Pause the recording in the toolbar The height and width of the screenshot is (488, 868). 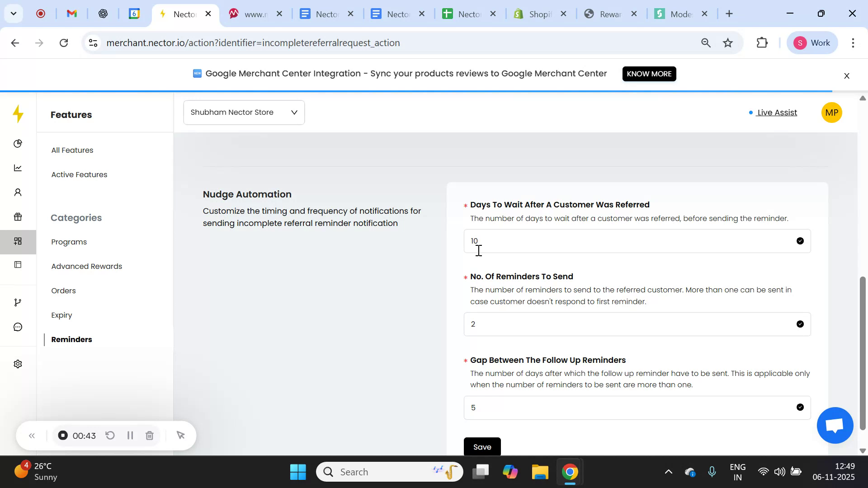pos(130,435)
